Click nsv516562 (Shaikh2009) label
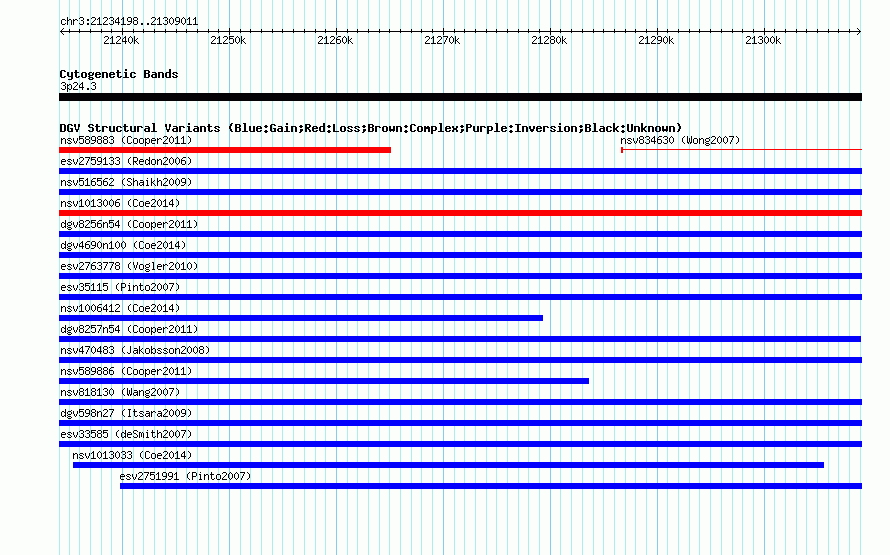890x555 pixels. 126,182
